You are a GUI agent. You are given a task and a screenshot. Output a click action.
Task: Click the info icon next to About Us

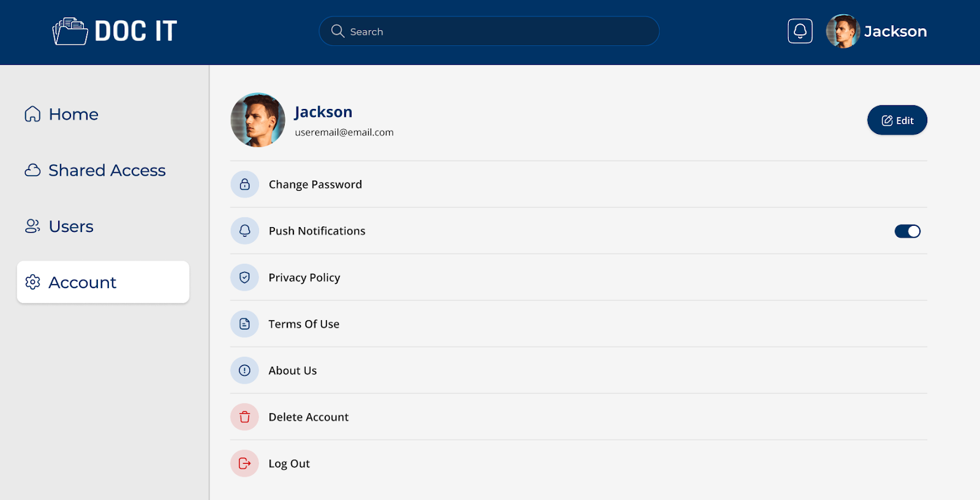pyautogui.click(x=244, y=370)
